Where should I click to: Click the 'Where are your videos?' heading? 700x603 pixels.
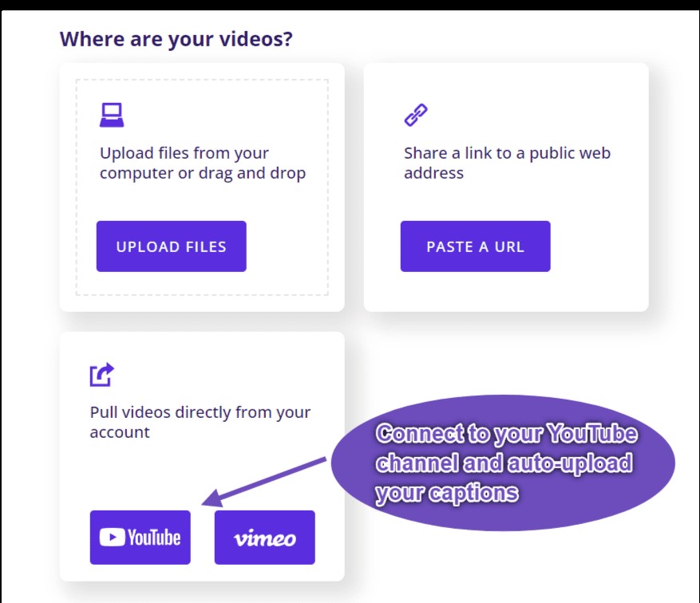tap(176, 39)
